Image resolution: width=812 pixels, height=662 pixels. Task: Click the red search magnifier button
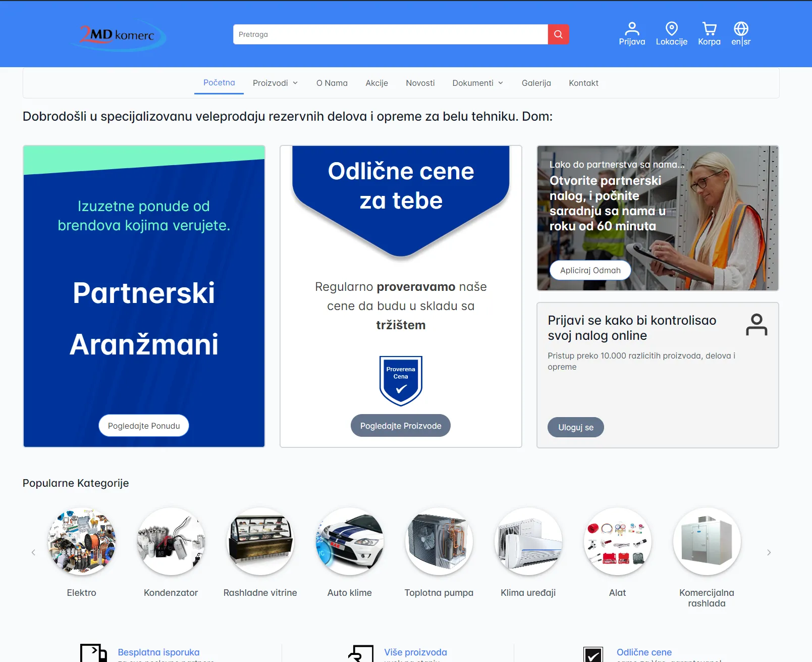coord(558,34)
